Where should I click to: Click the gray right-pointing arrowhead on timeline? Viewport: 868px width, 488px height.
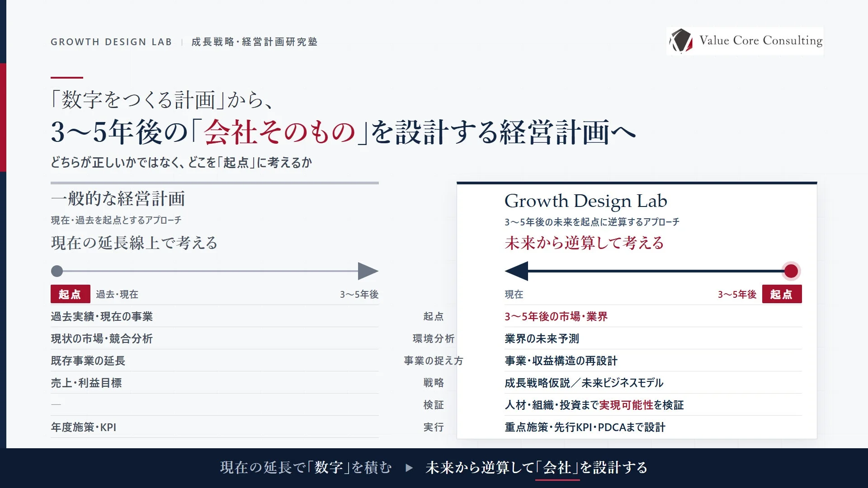368,271
